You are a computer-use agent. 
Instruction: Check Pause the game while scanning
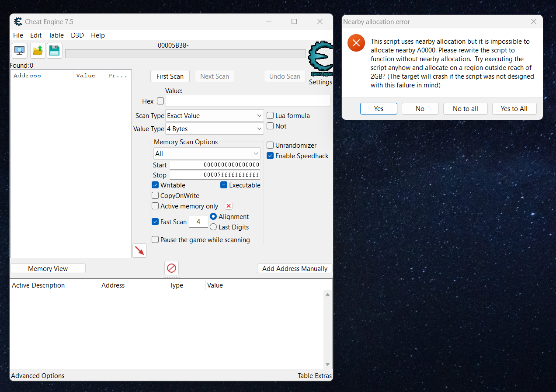[155, 239]
